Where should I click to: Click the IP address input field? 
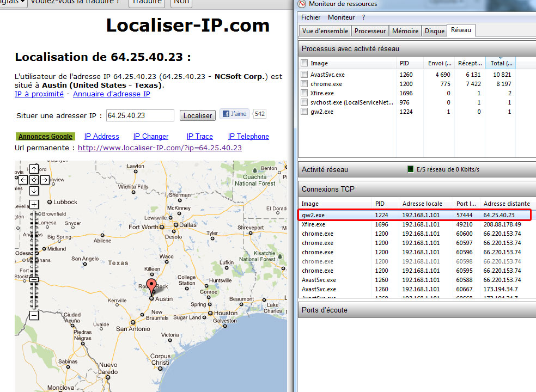click(140, 115)
